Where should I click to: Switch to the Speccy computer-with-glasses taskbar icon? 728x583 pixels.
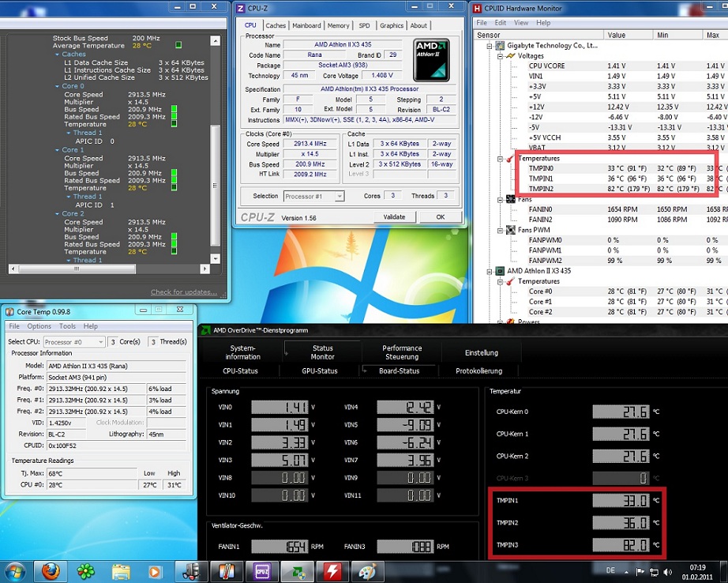[x=191, y=571]
